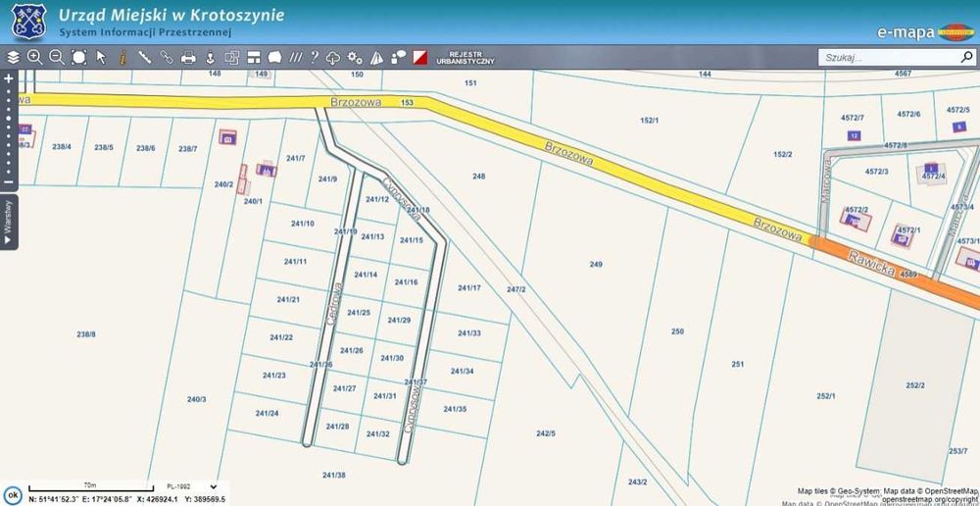Click the current zoom level dot on slider

[x=8, y=118]
